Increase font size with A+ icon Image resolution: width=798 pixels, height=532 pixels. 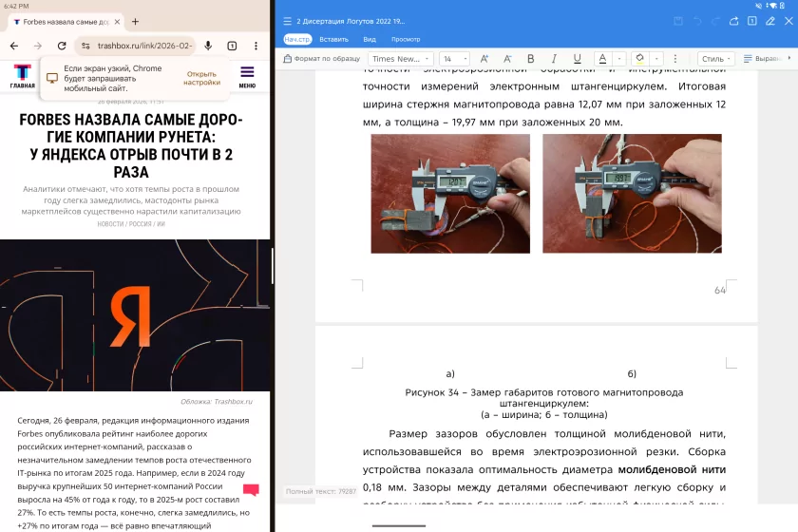(x=484, y=59)
